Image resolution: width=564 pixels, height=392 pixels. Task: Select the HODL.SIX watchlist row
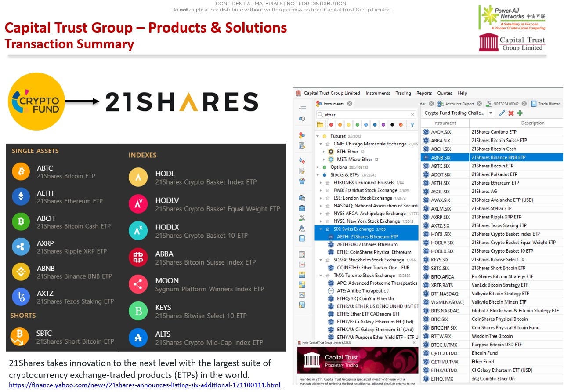[x=492, y=234]
